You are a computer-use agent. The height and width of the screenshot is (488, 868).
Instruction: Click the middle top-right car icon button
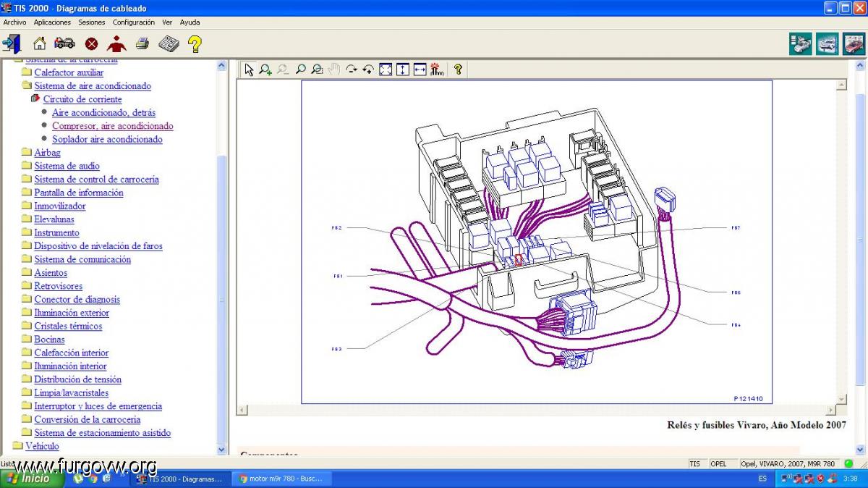827,43
